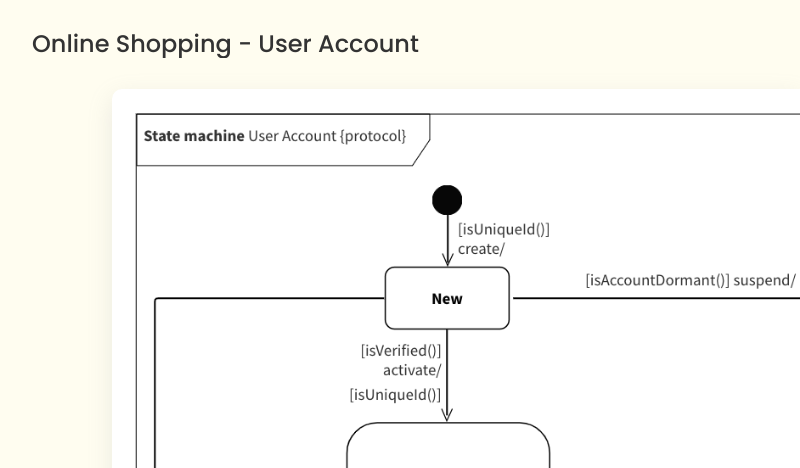
Task: Click the activate/ transition label
Action: pyautogui.click(x=411, y=369)
